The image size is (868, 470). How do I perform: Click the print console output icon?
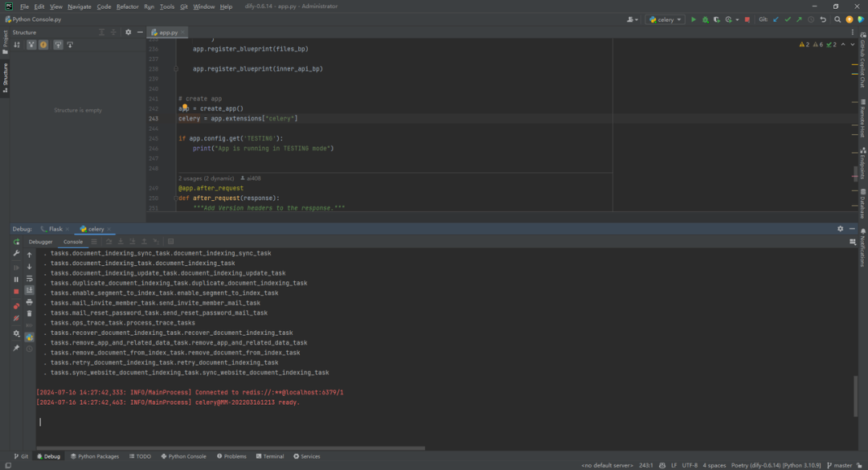tap(30, 302)
